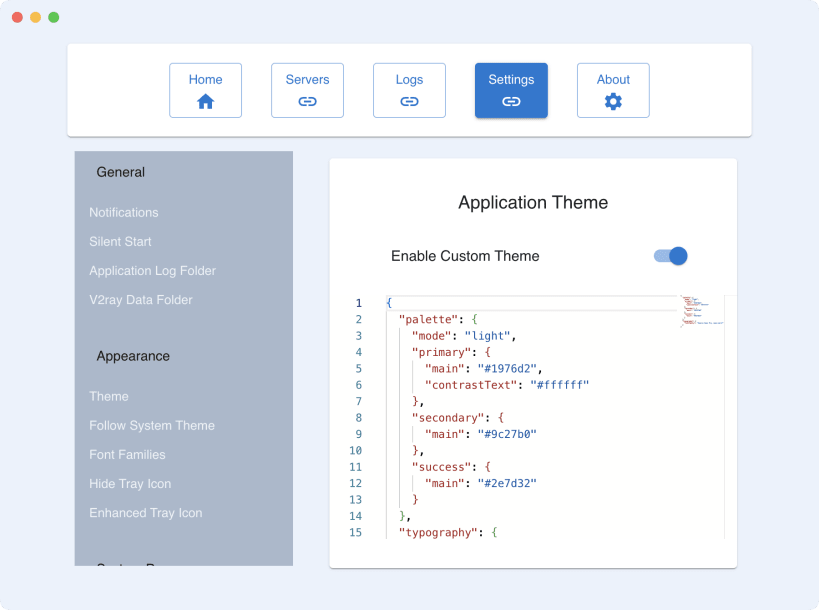The image size is (819, 610).
Task: Open the Font Families setting
Action: click(x=127, y=455)
